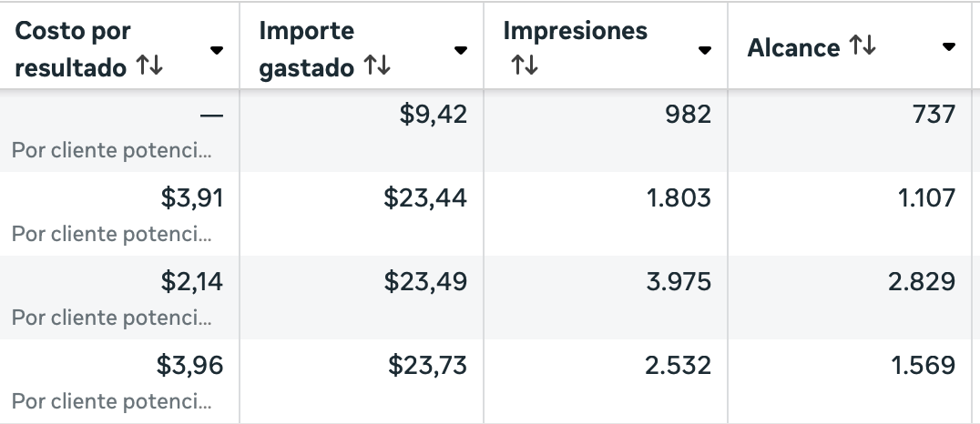
Task: Sort by Costo por resultado arrows icon
Action: click(149, 66)
